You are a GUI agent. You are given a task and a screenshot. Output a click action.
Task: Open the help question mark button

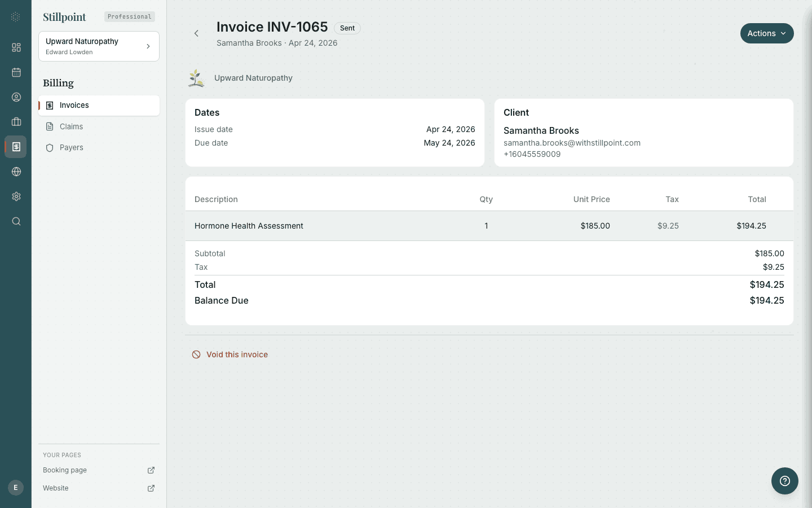[x=785, y=481]
